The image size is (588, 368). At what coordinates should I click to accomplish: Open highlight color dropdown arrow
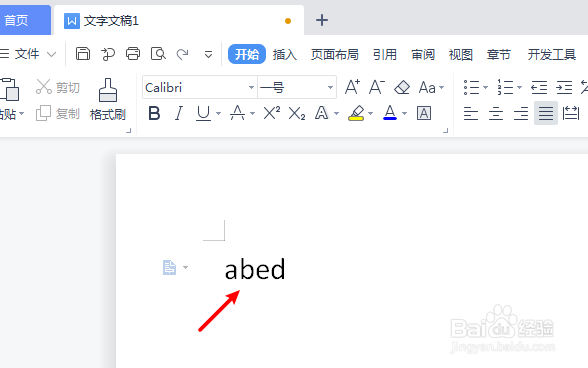point(370,113)
